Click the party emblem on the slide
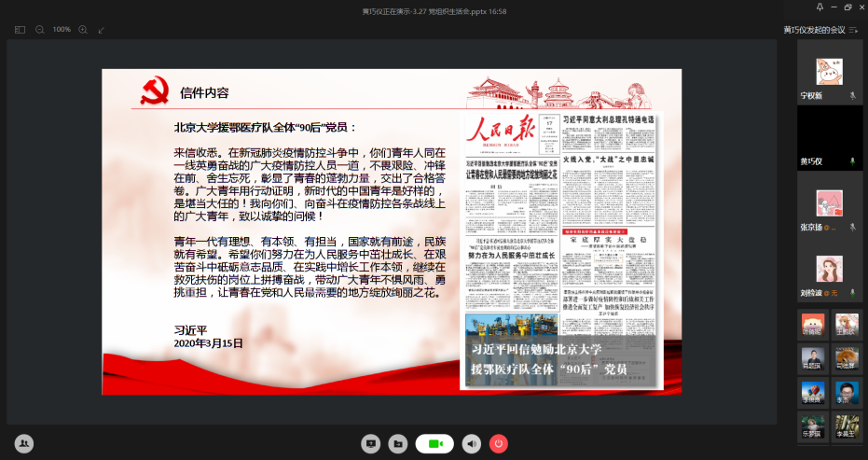The height and width of the screenshot is (460, 868). [x=155, y=91]
